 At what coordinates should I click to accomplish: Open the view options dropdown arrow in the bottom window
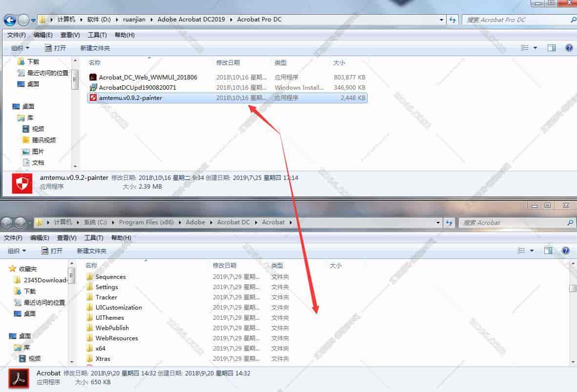coord(532,251)
